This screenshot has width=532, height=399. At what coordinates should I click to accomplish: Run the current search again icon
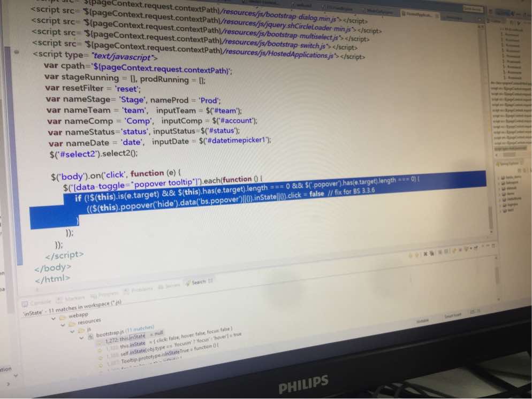(x=455, y=250)
